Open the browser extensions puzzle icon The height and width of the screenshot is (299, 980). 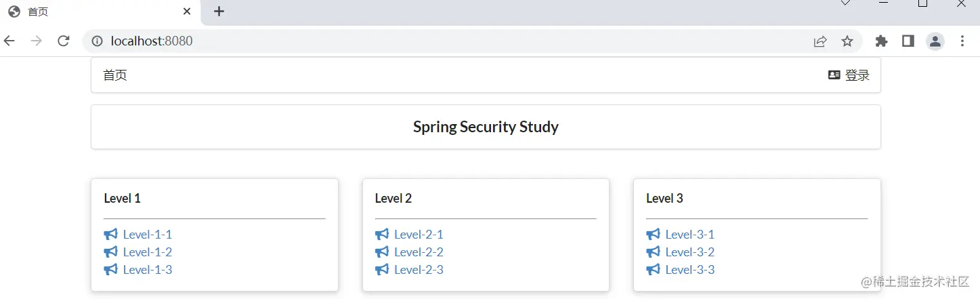coord(881,41)
